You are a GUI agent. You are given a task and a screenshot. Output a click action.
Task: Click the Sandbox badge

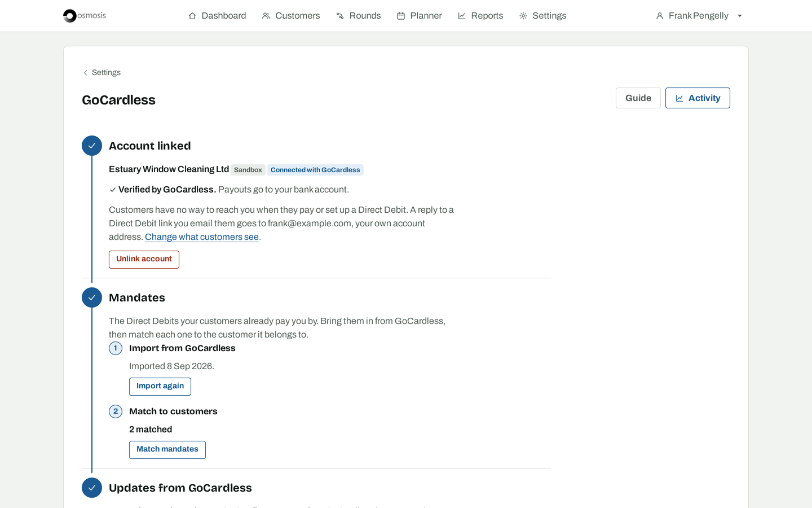tap(248, 170)
